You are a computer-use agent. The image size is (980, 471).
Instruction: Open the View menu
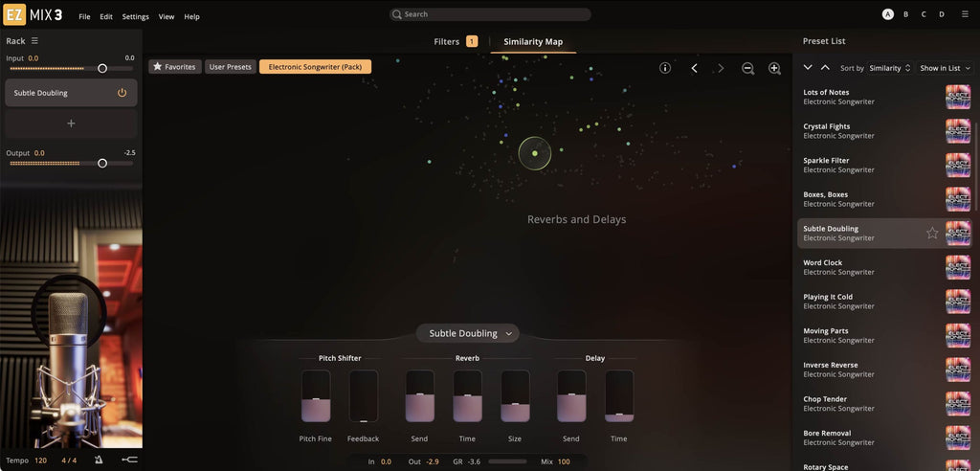click(167, 17)
